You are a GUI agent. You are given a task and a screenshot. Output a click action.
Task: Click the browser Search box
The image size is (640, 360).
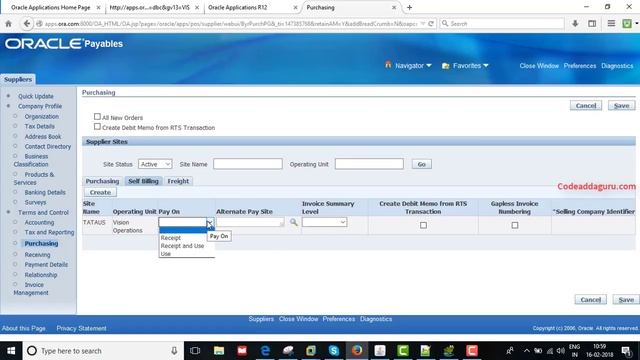pyautogui.click(x=502, y=24)
